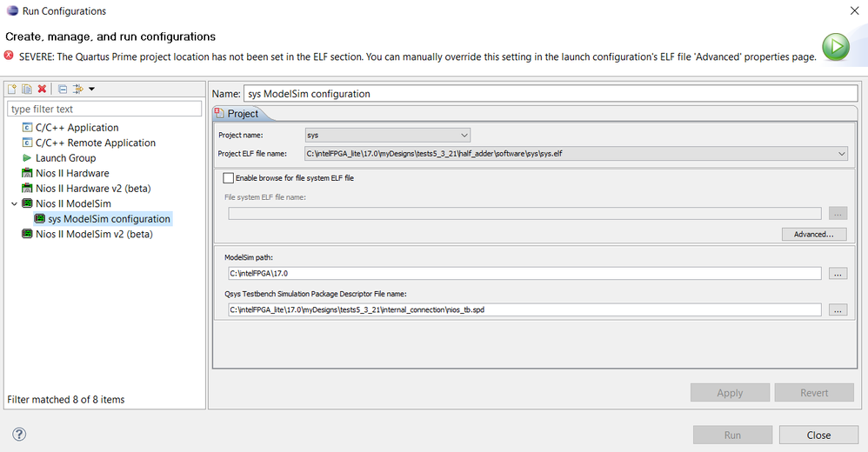Click the filter launch configurations icon
868x452 pixels.
pos(77,89)
